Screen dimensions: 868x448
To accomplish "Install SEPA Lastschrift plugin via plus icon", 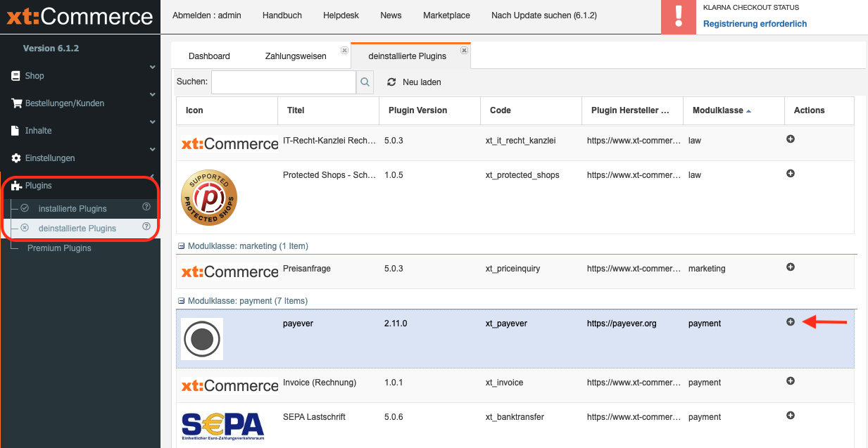I will point(791,415).
